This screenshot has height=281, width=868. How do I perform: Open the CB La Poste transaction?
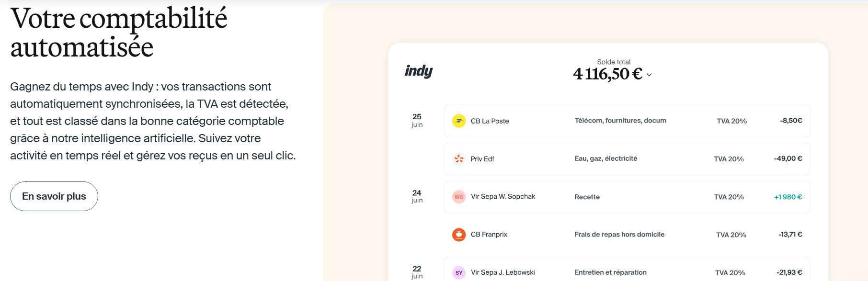(x=490, y=121)
